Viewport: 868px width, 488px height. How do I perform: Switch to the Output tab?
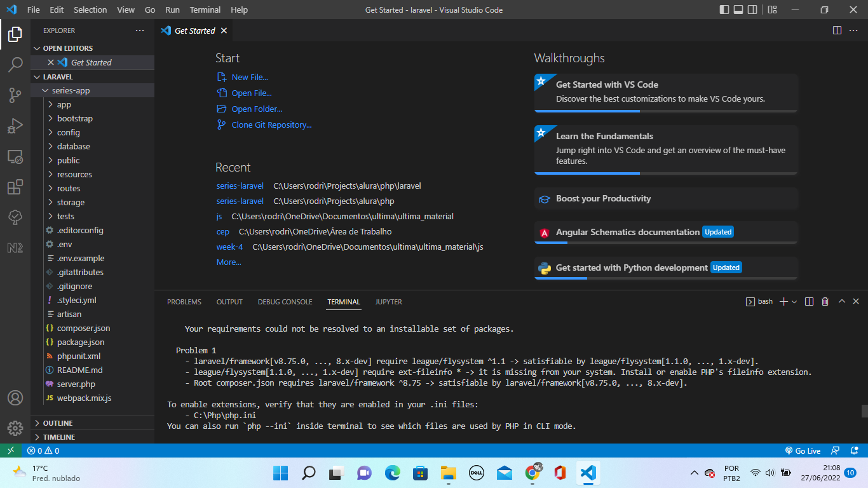[x=229, y=302]
